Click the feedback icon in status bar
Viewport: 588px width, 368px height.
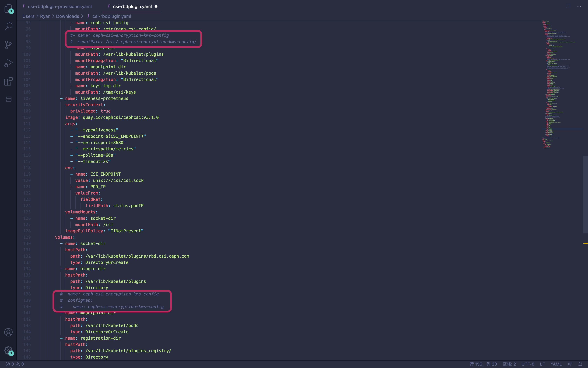click(x=569, y=364)
